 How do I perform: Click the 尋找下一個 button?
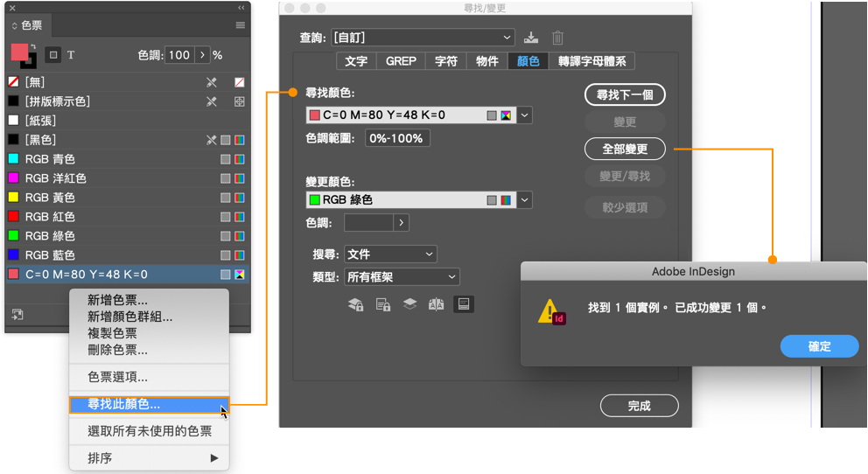click(625, 94)
